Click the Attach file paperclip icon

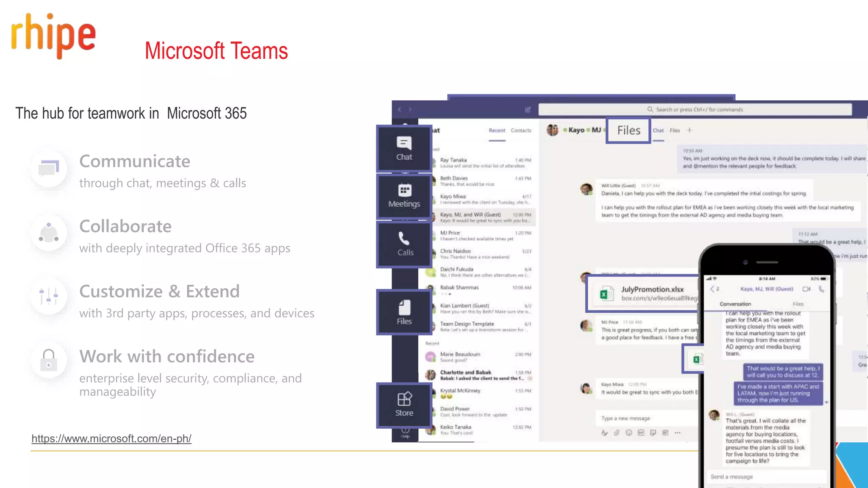[617, 433]
